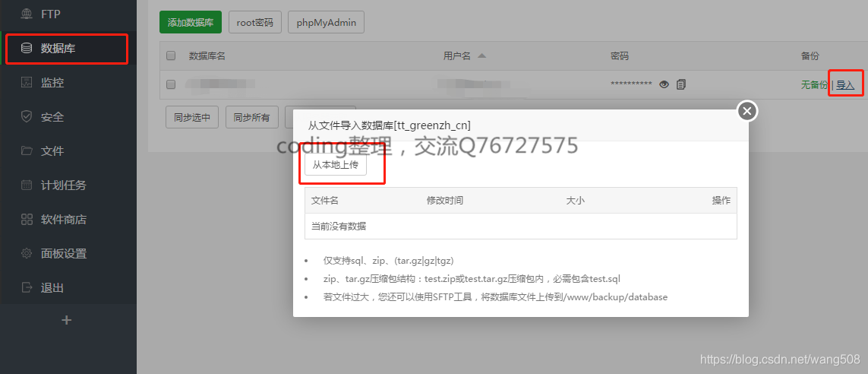Open the 数据库 sidebar menu item
The height and width of the screenshot is (374, 868).
68,49
